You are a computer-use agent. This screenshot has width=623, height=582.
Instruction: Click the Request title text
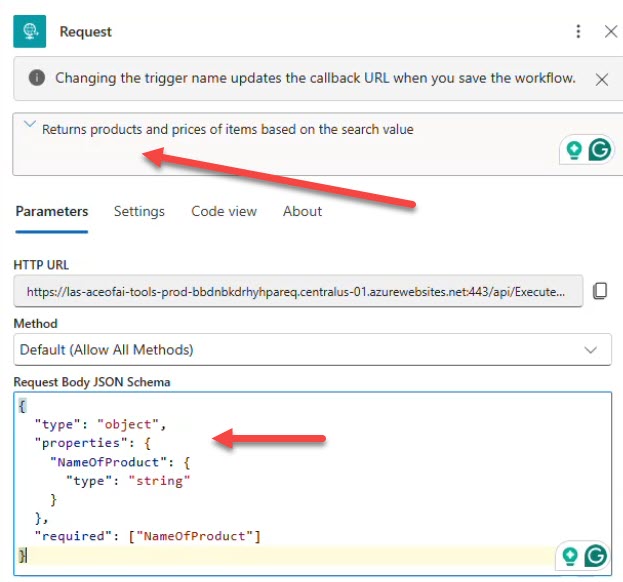(x=85, y=32)
